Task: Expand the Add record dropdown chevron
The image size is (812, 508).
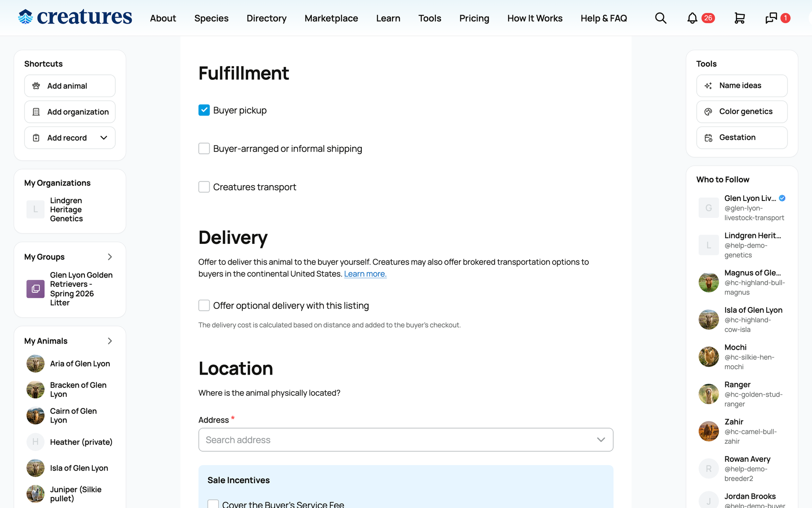Action: tap(104, 138)
